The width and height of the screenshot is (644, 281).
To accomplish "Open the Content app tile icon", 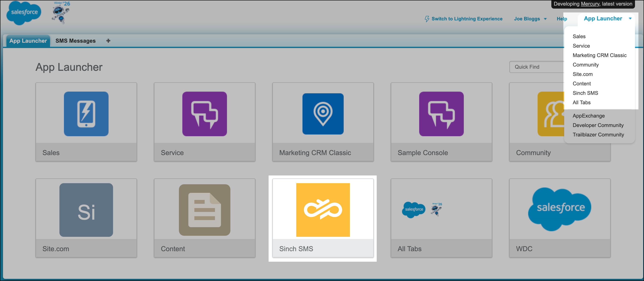I will 204,210.
